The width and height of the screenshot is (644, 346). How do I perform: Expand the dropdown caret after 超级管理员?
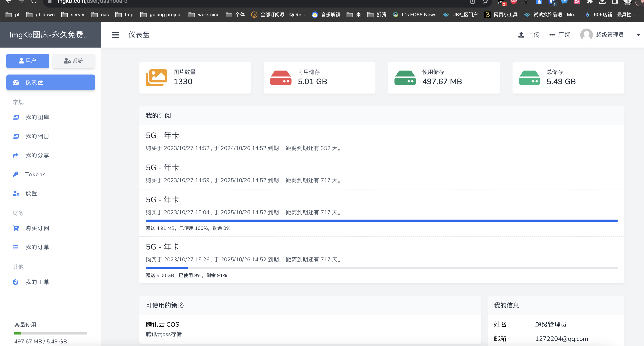(638, 35)
